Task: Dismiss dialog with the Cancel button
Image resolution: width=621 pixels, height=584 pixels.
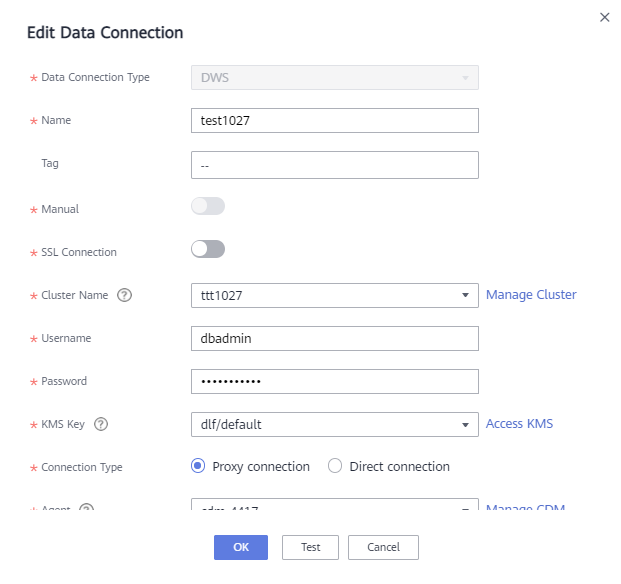Action: [x=383, y=547]
